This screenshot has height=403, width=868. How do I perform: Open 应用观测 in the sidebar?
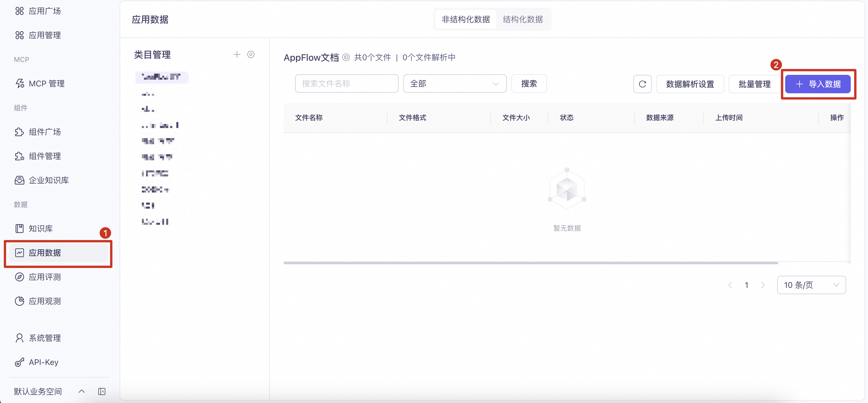pos(45,301)
